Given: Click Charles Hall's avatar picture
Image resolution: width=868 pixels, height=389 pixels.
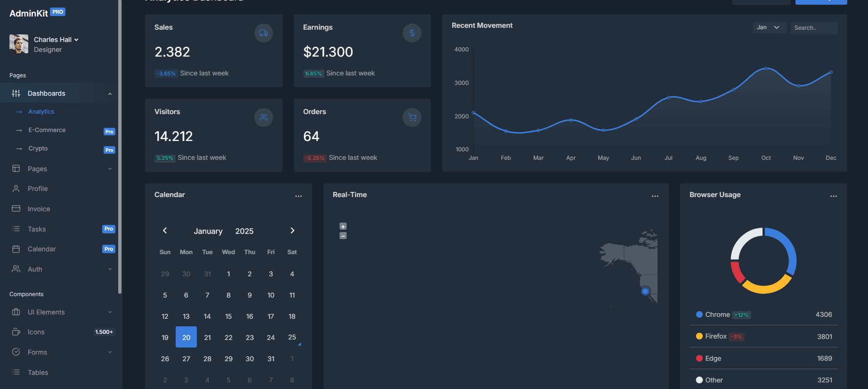Looking at the screenshot, I should click(19, 44).
